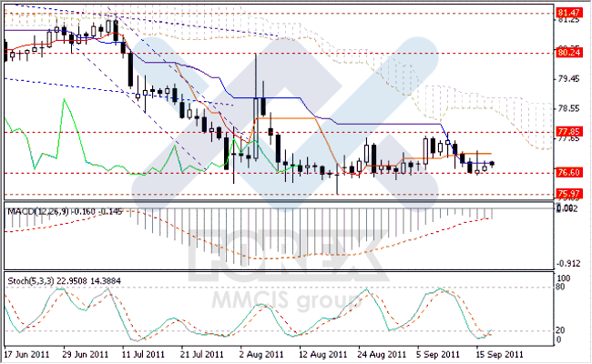This screenshot has height=364, width=592.
Task: Click the 80.24 red price level label
Action: coord(569,53)
